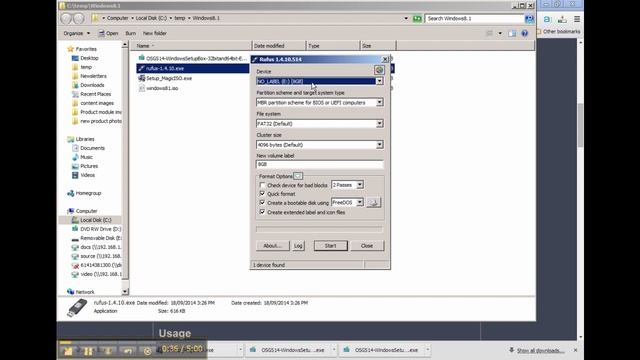Click the Explorer help question mark icon

[525, 33]
